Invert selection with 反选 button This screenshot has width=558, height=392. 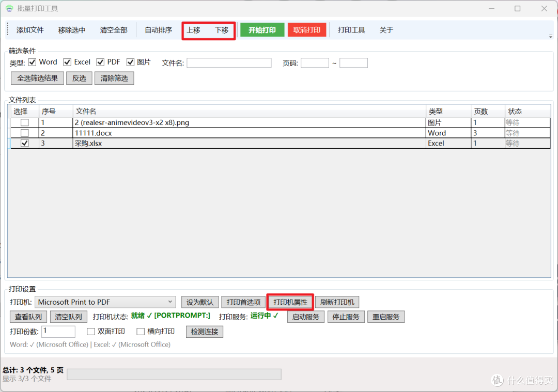(79, 79)
